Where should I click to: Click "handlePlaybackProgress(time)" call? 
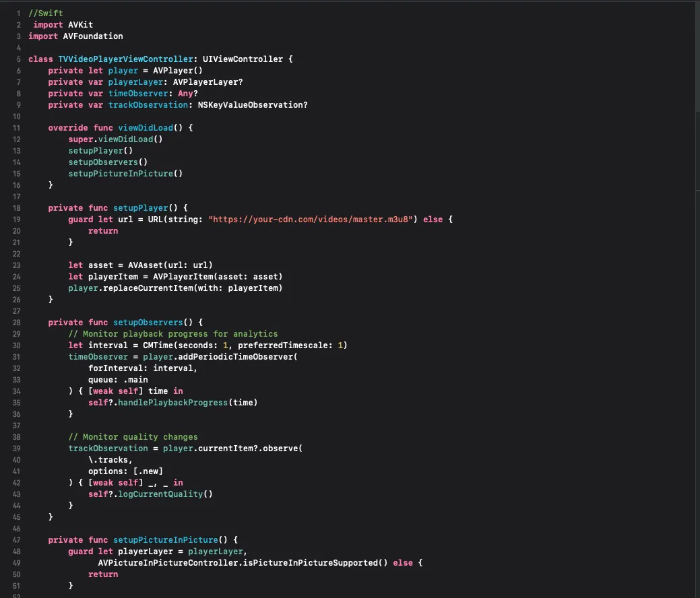coord(187,403)
